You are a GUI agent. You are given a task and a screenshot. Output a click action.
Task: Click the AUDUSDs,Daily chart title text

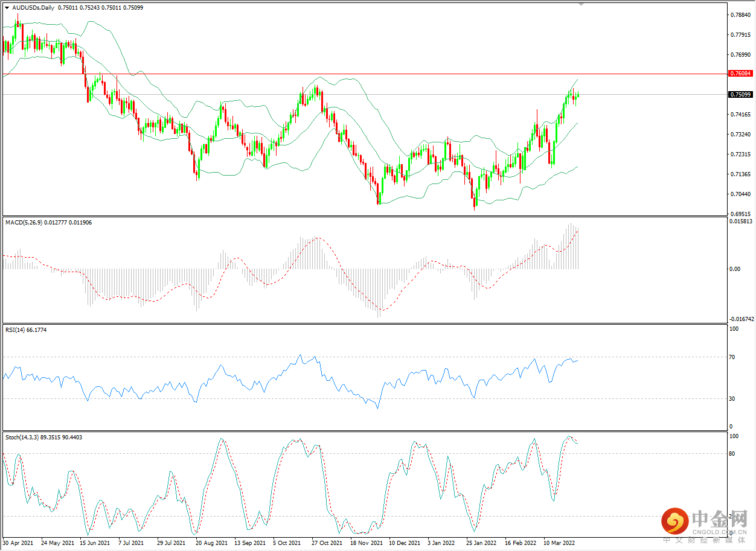tap(33, 8)
